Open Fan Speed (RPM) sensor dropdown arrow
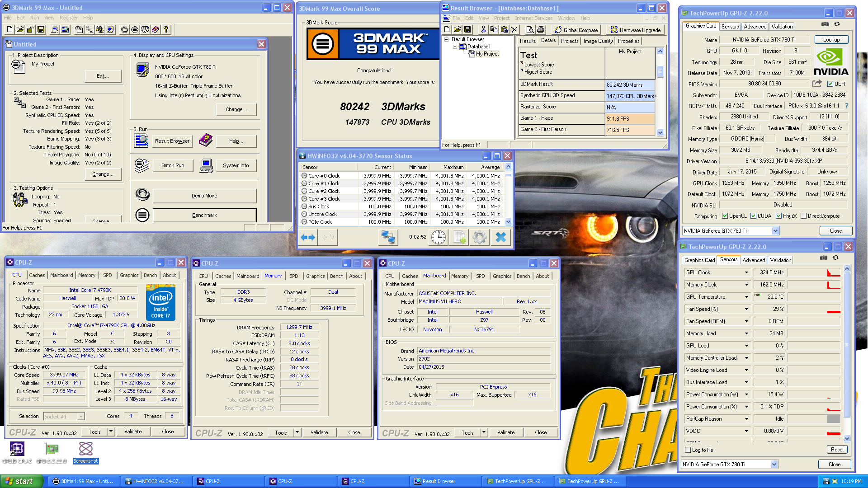868x488 pixels. click(747, 321)
